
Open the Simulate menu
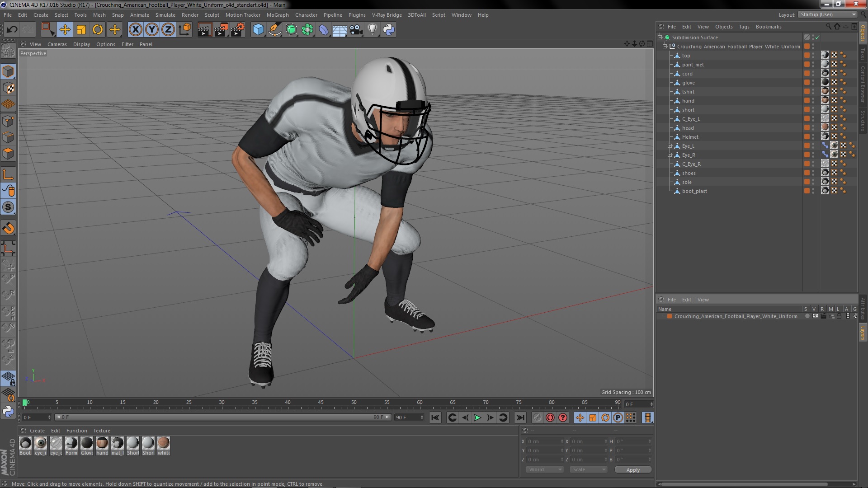click(x=165, y=15)
